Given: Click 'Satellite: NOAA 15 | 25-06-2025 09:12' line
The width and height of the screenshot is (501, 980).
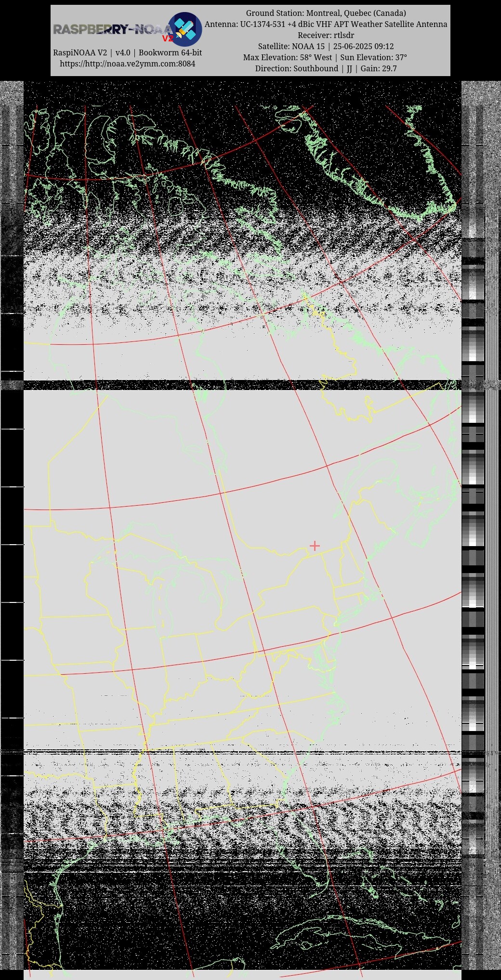Looking at the screenshot, I should pos(326,46).
